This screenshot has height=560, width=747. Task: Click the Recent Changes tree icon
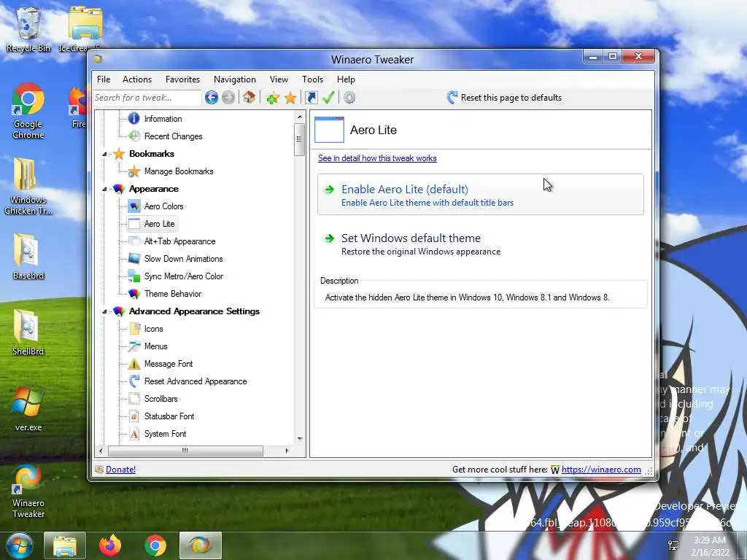click(134, 136)
